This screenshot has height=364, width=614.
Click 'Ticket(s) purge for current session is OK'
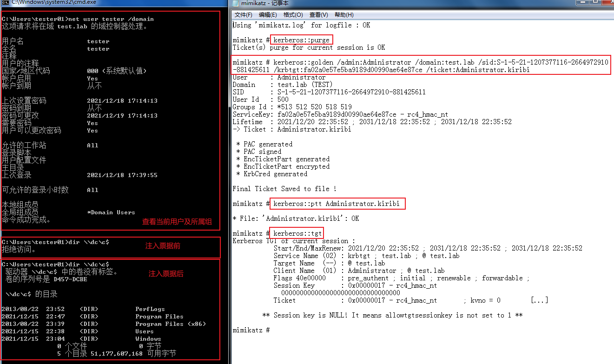click(309, 47)
